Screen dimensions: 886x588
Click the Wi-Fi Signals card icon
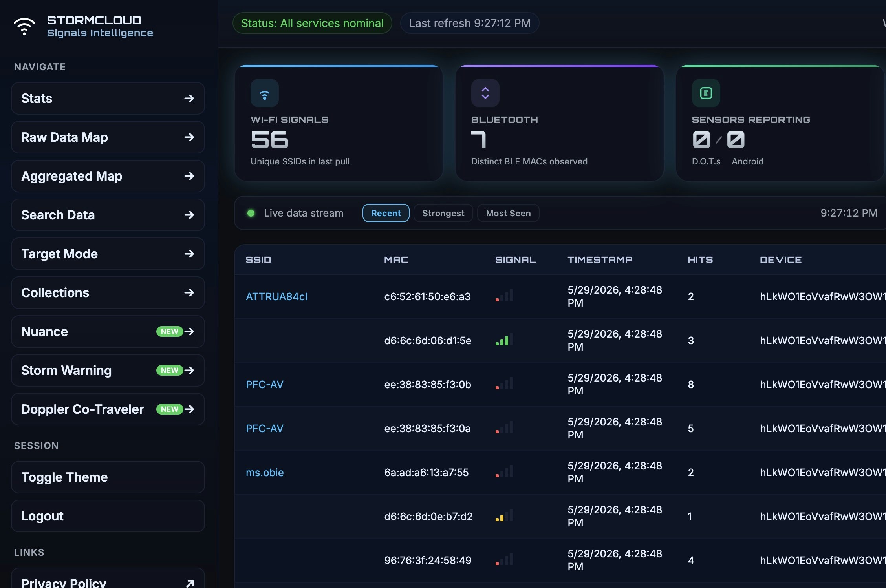tap(265, 93)
